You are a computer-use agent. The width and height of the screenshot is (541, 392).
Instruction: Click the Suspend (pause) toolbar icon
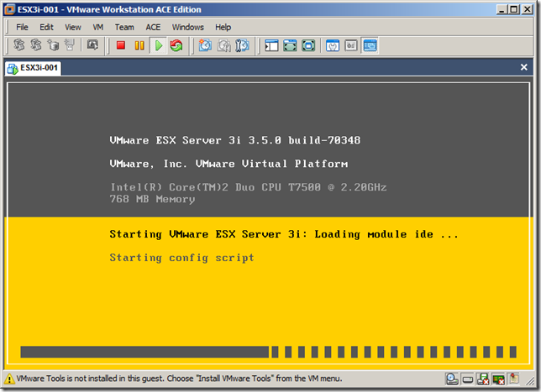tap(139, 45)
